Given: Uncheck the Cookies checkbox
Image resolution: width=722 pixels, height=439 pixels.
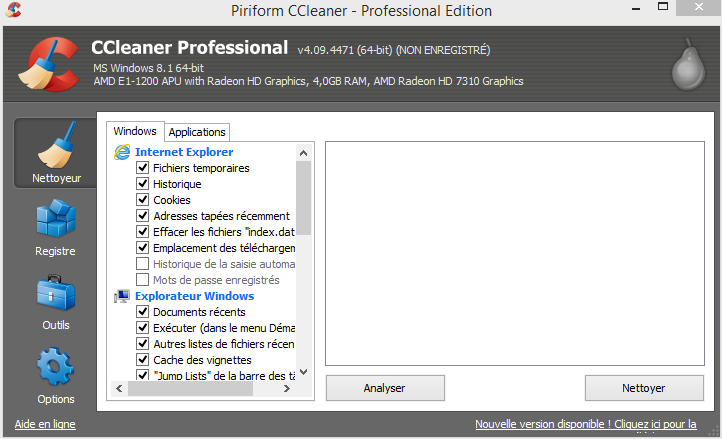Looking at the screenshot, I should point(142,199).
